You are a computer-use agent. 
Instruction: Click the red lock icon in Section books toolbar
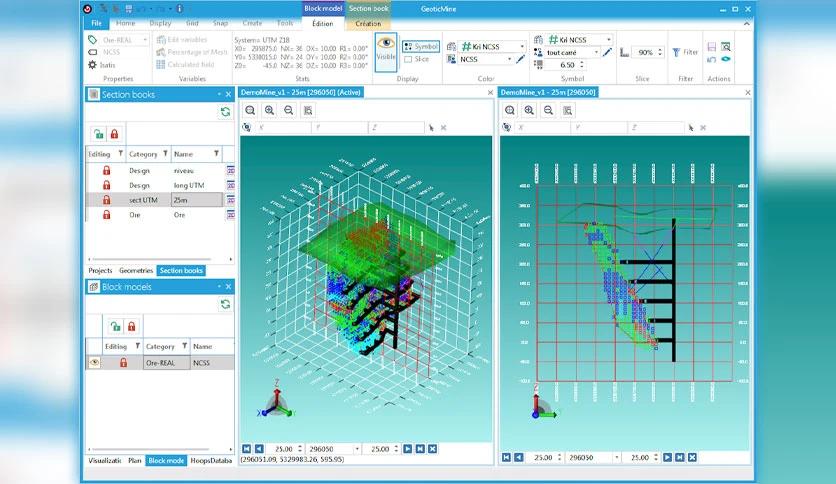(x=114, y=134)
